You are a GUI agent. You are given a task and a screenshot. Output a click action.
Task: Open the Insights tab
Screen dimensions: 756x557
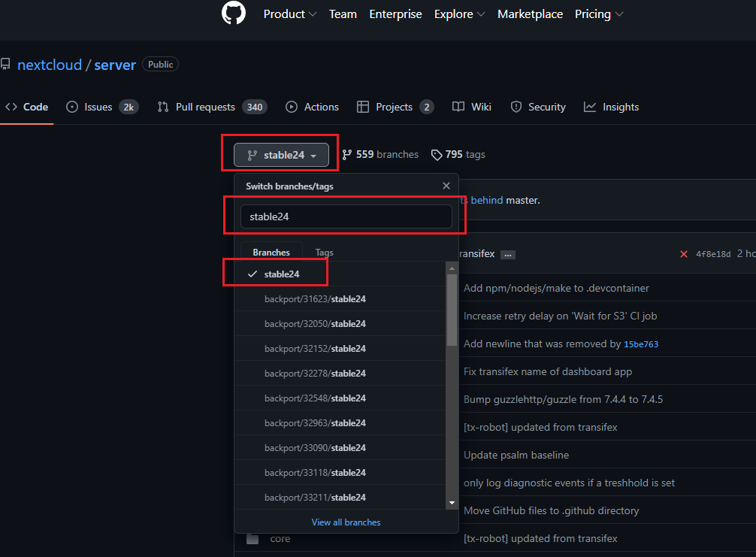pos(611,107)
